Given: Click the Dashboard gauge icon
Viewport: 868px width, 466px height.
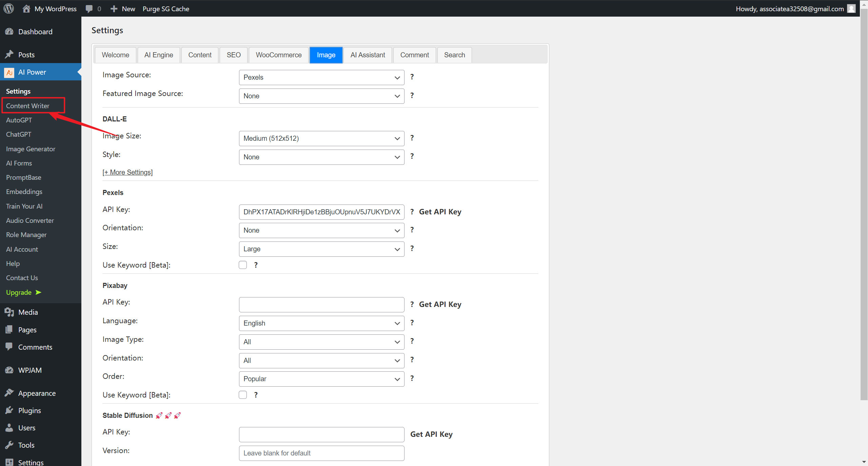Looking at the screenshot, I should point(9,32).
